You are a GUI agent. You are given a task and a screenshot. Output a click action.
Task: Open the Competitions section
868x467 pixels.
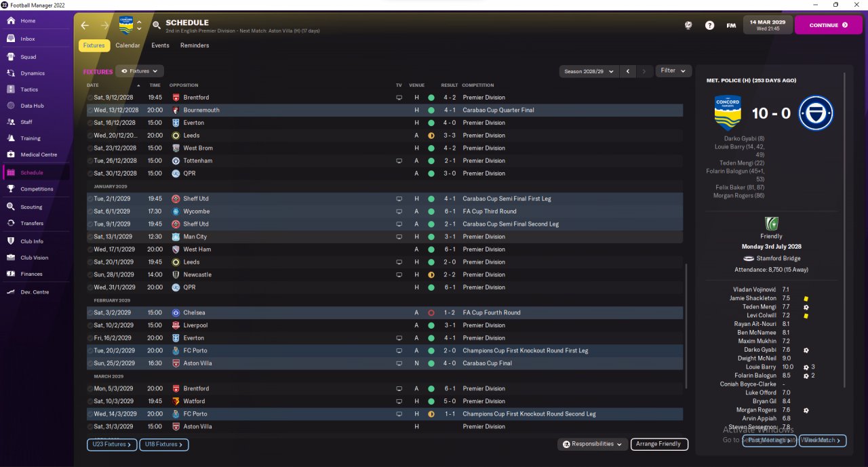(37, 189)
